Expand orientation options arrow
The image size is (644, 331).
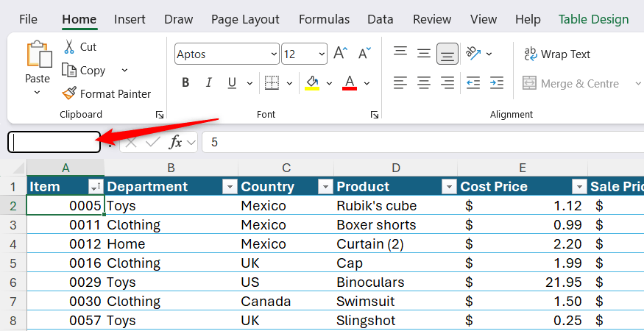[489, 54]
